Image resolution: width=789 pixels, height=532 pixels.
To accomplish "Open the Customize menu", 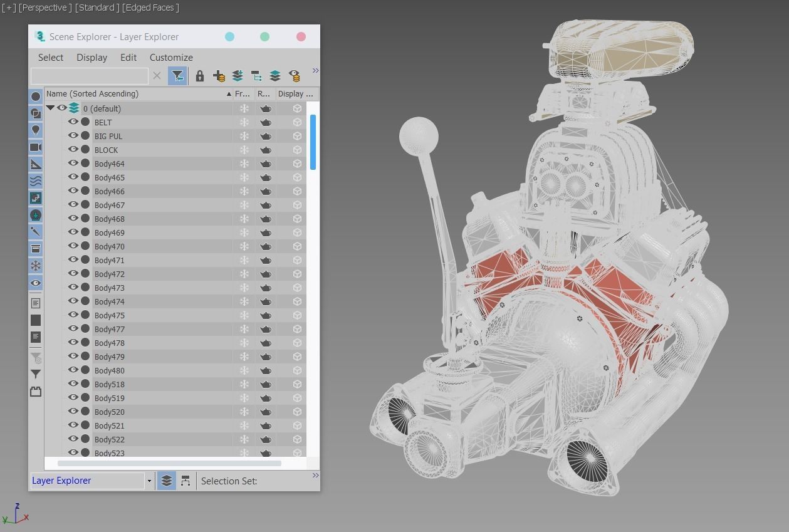I will (170, 57).
